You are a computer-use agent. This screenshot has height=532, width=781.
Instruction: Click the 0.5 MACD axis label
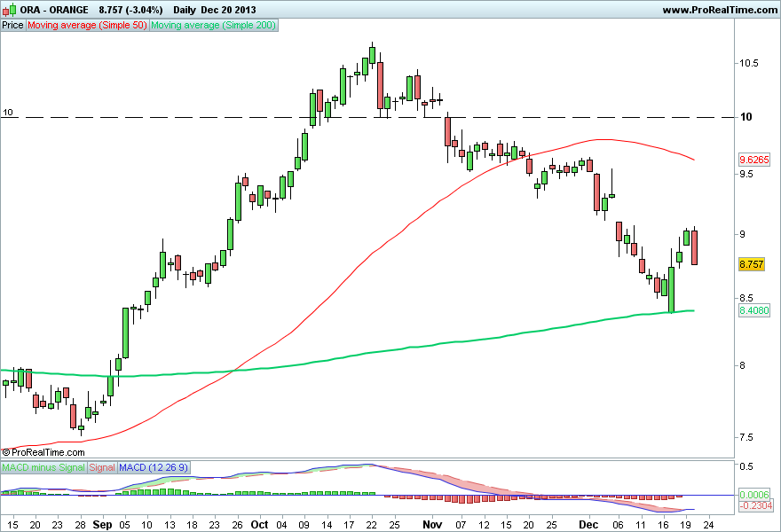pos(746,466)
